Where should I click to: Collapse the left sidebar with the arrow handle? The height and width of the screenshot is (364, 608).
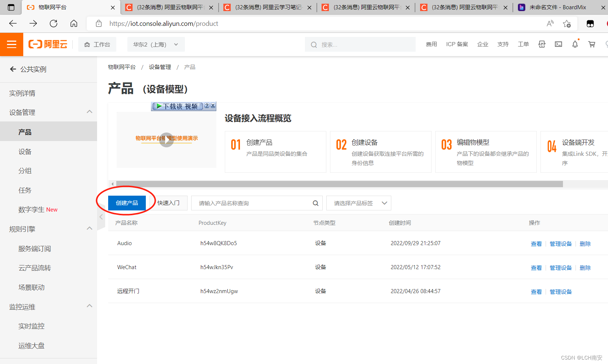[101, 217]
